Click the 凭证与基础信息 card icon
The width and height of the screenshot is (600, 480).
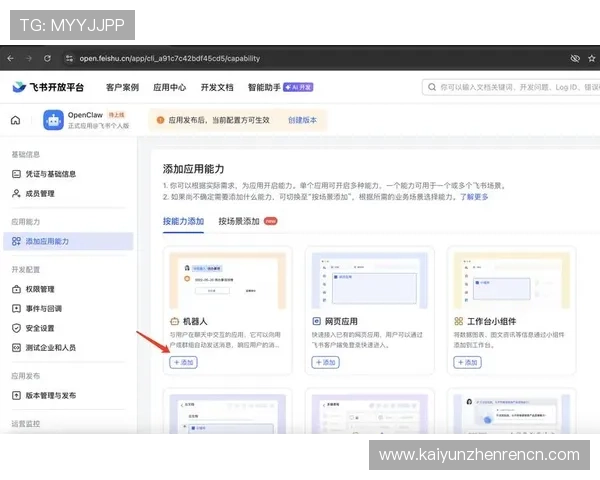click(x=16, y=174)
